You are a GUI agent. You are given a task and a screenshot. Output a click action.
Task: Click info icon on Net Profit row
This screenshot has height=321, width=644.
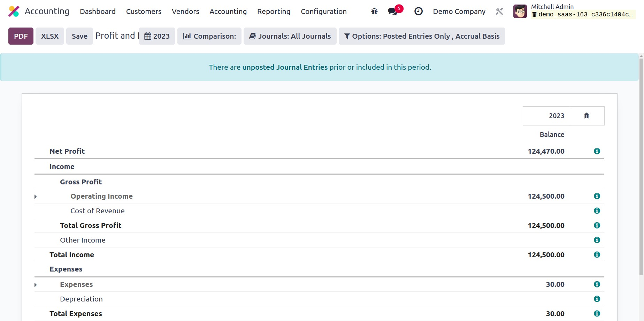597,151
